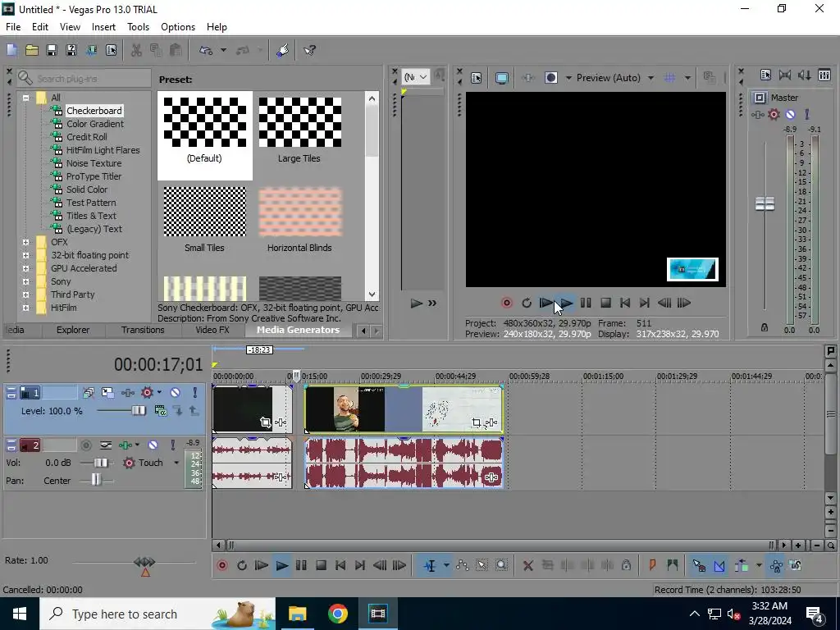840x630 pixels.
Task: Expand the HitFilm folder
Action: pos(25,308)
